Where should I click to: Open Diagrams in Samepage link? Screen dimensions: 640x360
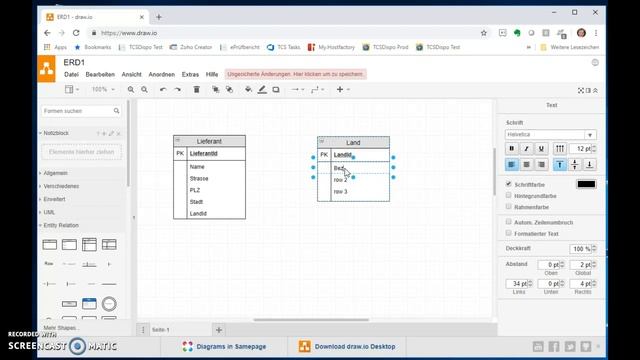coord(224,347)
